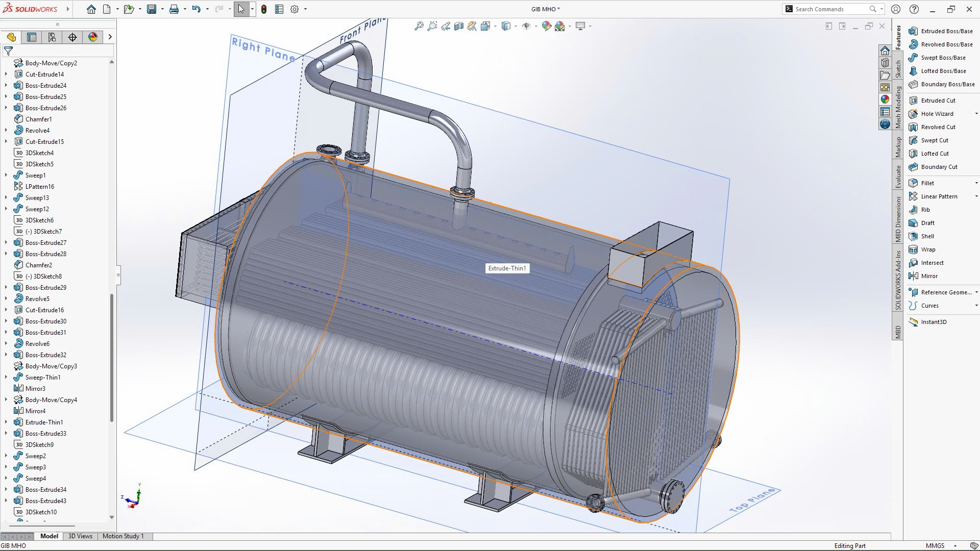
Task: Open the Hole Wizard tool
Action: click(x=937, y=114)
